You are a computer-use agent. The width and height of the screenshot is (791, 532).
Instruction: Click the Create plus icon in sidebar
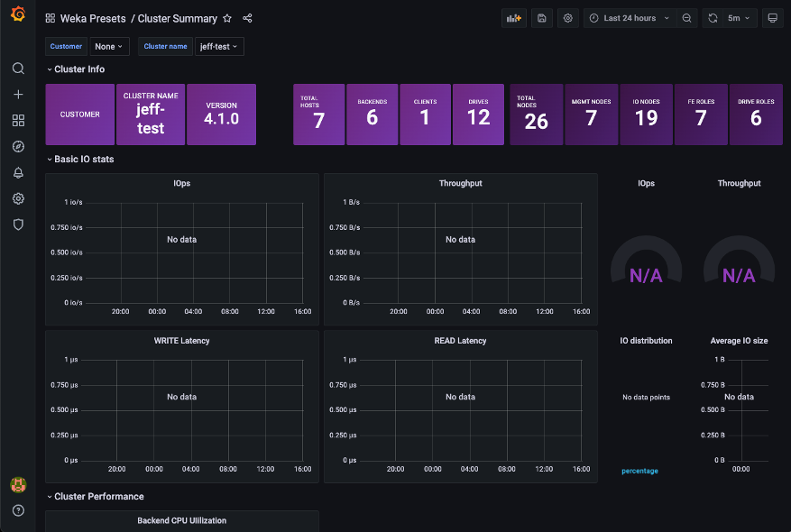(x=18, y=95)
